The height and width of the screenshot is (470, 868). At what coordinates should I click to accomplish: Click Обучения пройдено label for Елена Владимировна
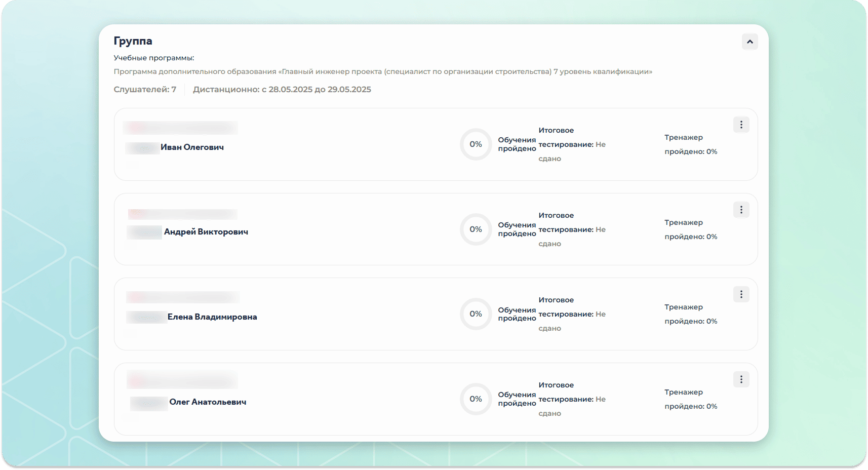point(517,314)
